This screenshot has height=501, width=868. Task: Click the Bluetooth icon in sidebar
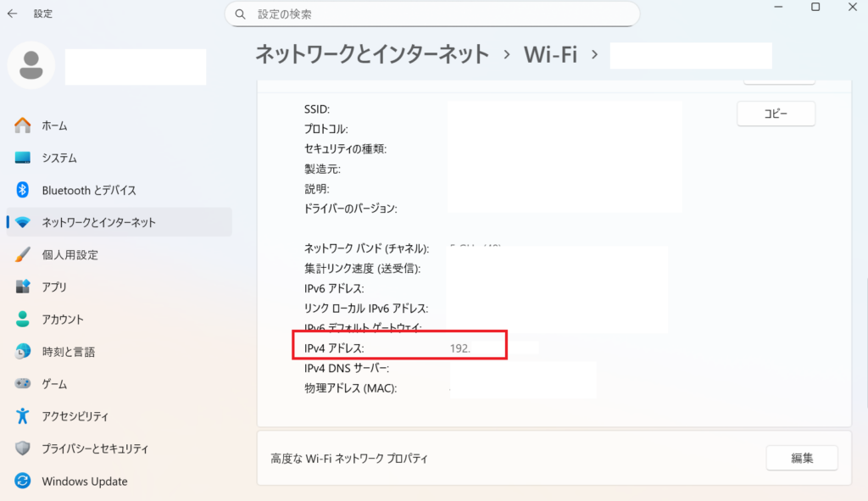23,190
